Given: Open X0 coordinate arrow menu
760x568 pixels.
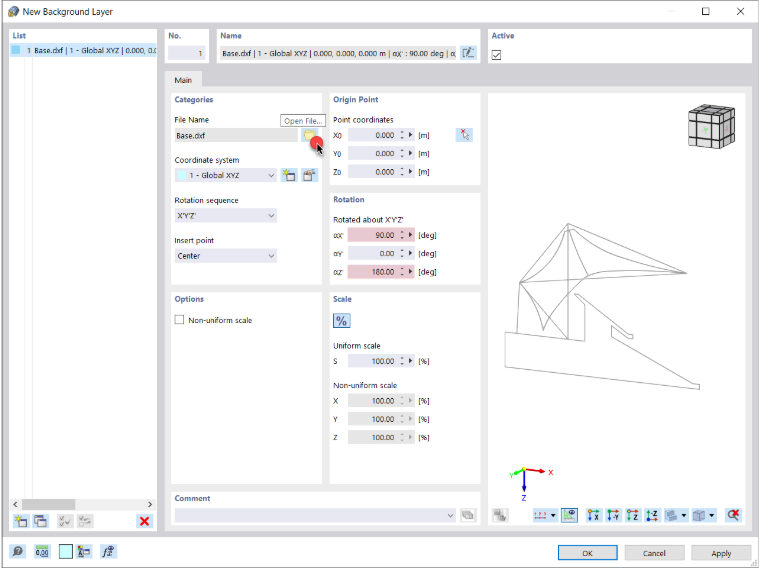Looking at the screenshot, I should tap(411, 135).
